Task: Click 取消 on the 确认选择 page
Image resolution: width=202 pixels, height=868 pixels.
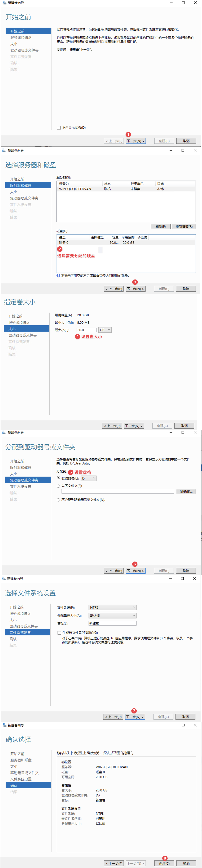Action: coord(186,863)
